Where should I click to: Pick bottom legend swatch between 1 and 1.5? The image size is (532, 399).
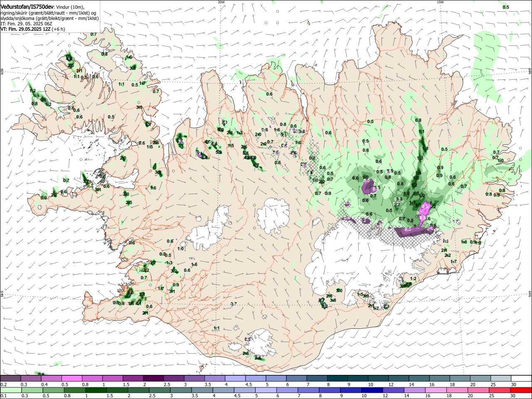96,390
